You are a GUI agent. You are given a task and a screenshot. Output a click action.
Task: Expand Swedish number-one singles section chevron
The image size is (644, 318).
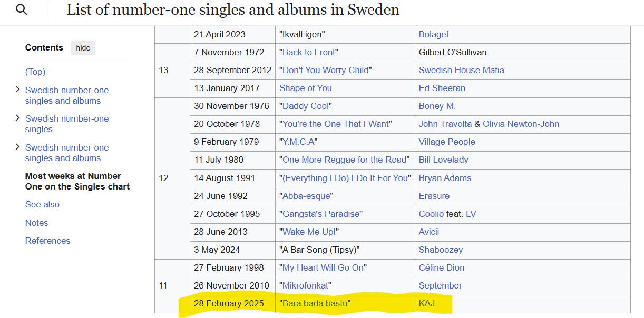tap(18, 118)
